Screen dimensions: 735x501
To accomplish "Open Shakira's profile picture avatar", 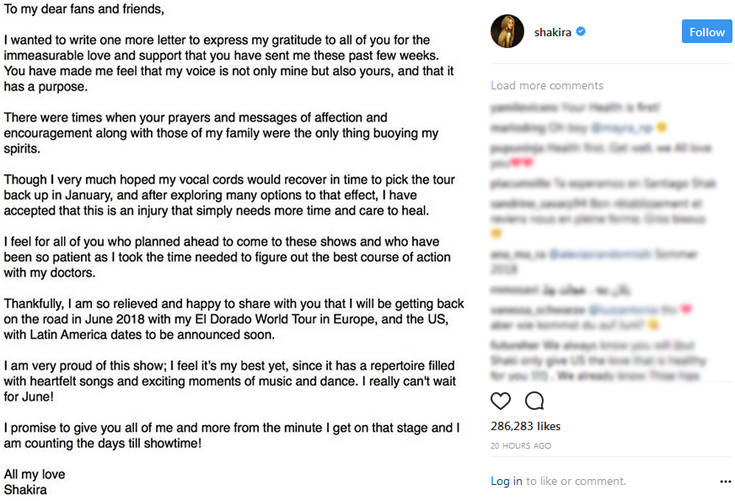I will pos(507,32).
